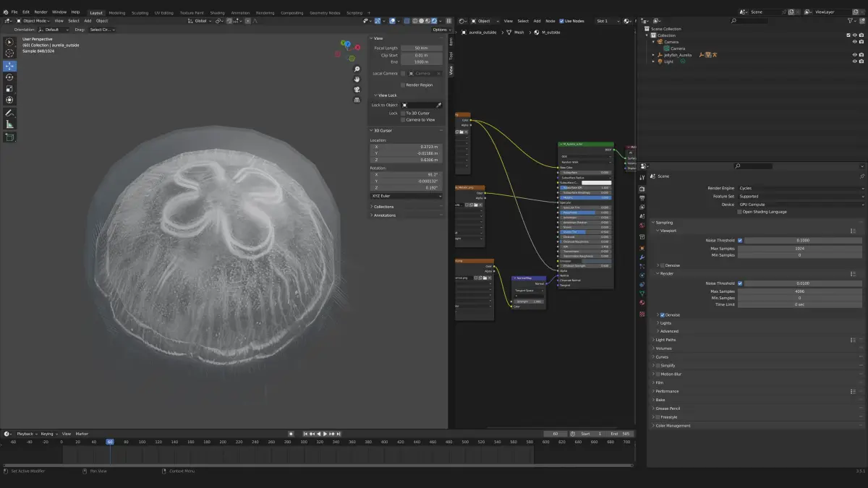Click the Render Max Samples field
This screenshot has width=868, height=488.
(x=801, y=291)
